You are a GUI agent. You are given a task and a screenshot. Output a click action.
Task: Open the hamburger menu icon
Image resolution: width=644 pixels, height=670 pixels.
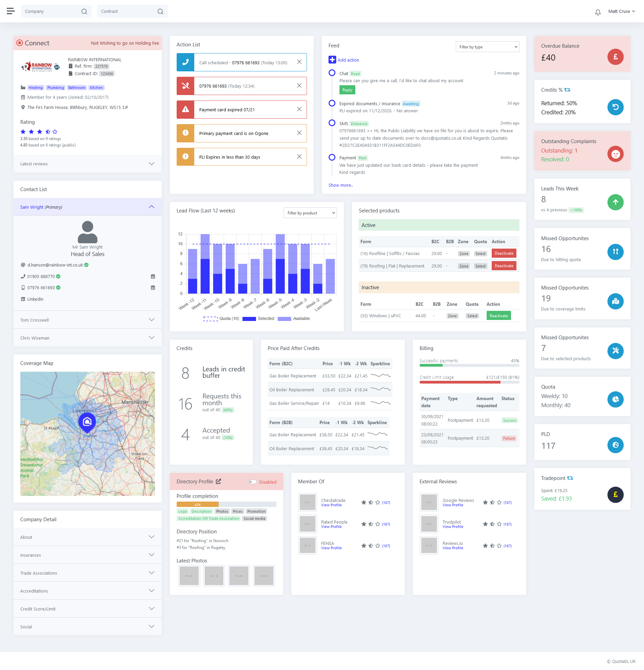click(10, 11)
